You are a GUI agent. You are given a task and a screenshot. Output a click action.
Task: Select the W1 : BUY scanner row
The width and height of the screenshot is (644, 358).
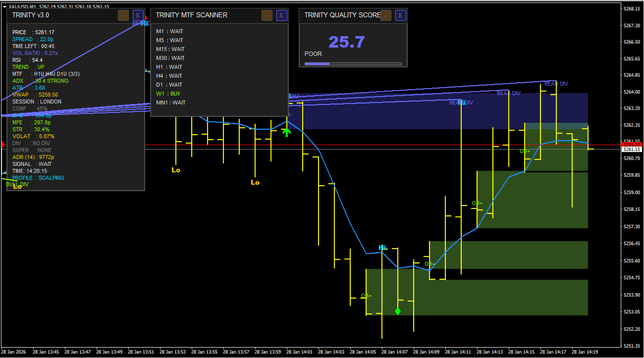(168, 94)
